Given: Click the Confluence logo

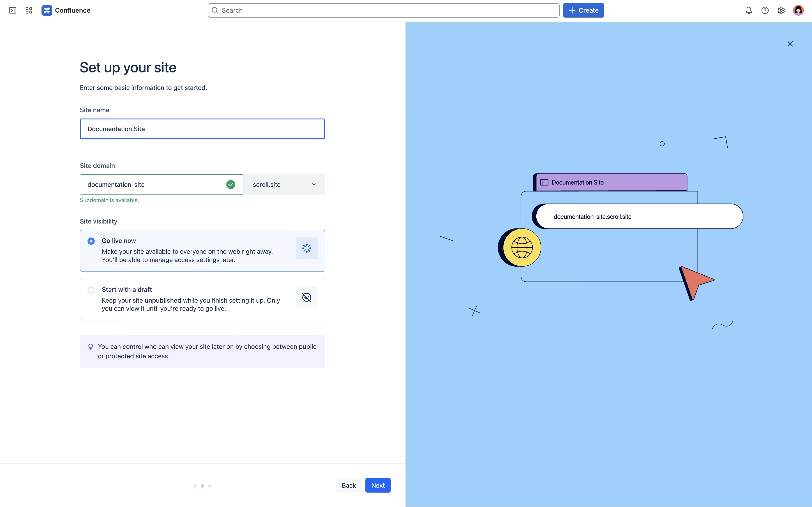Looking at the screenshot, I should [x=47, y=10].
